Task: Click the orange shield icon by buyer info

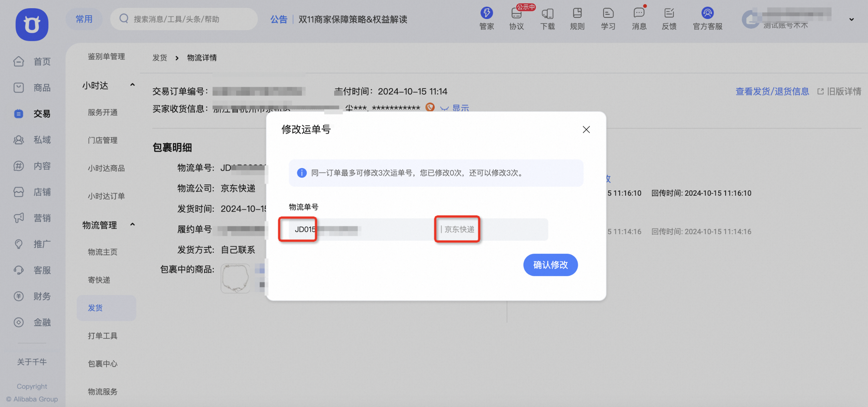Action: pyautogui.click(x=430, y=107)
